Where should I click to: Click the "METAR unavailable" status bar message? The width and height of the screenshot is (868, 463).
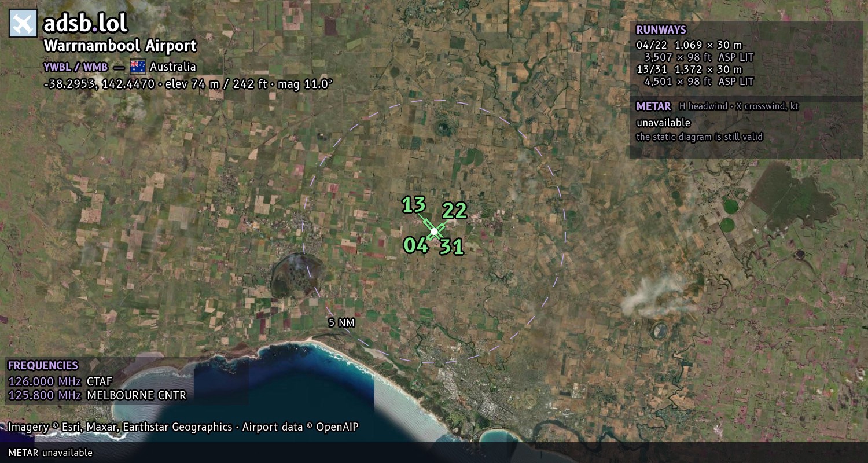click(x=50, y=453)
